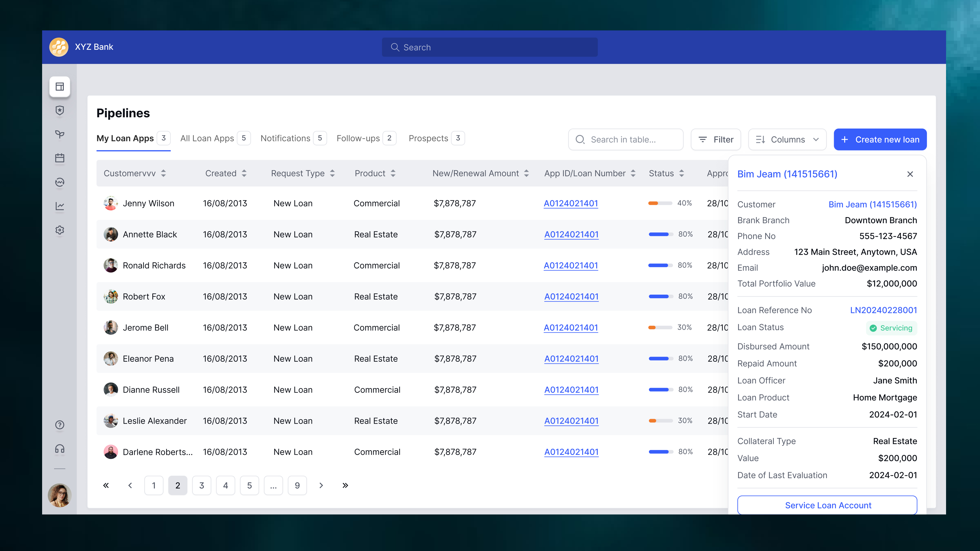Click the XYZ Bank logo

(x=59, y=47)
